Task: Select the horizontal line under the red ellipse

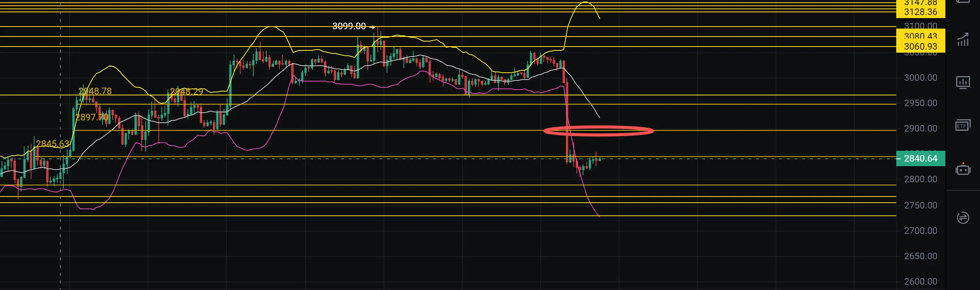Action: pyautogui.click(x=448, y=130)
